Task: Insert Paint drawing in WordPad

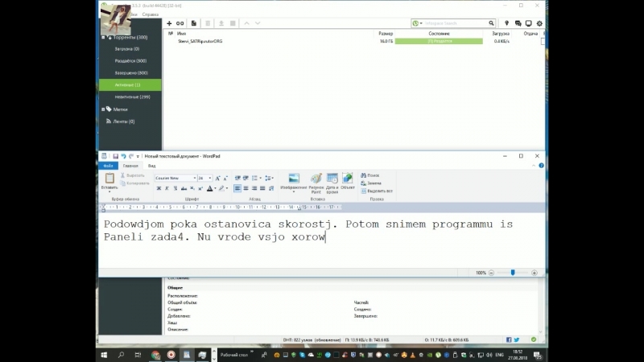Action: [316, 183]
